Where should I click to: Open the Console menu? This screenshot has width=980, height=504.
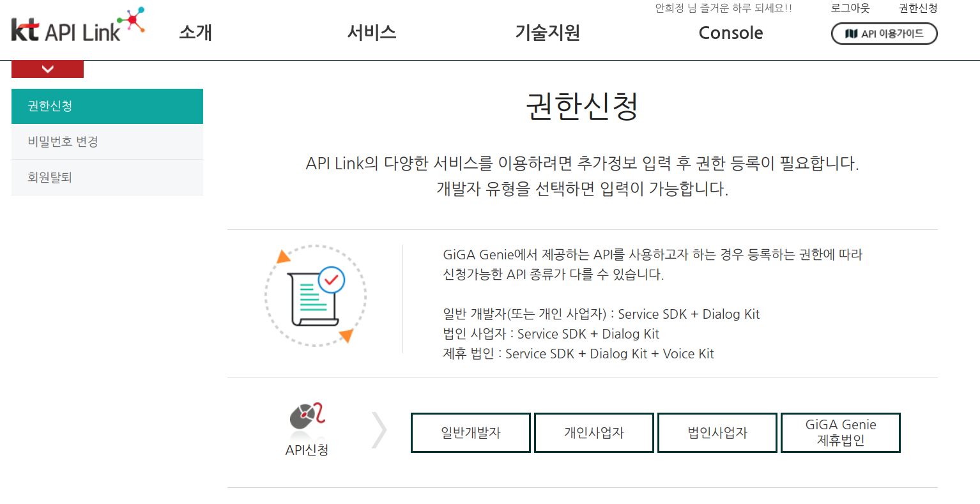(731, 33)
